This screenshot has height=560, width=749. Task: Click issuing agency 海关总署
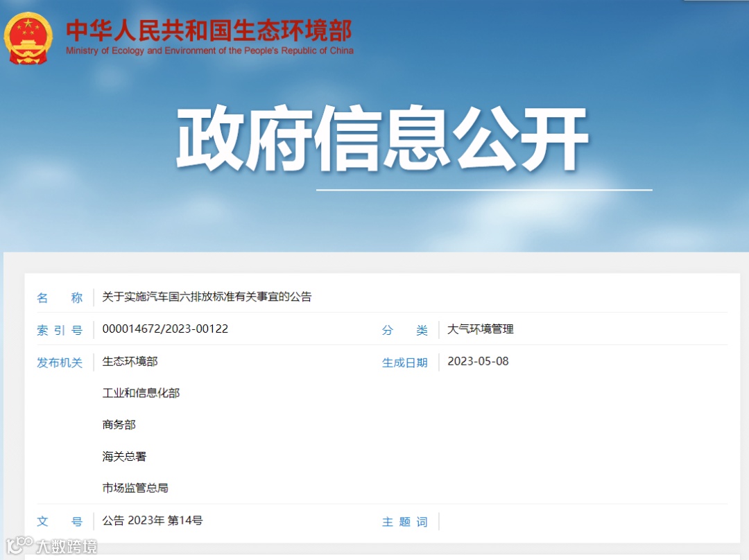point(124,457)
